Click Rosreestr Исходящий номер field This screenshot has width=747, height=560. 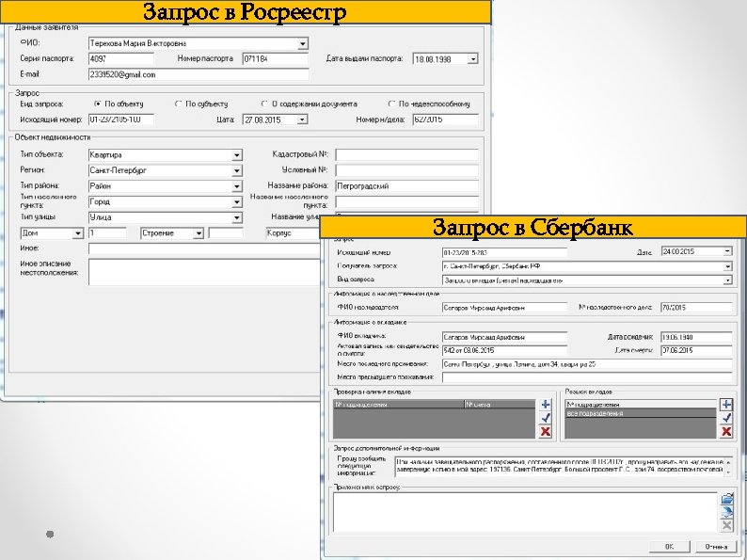(121, 120)
